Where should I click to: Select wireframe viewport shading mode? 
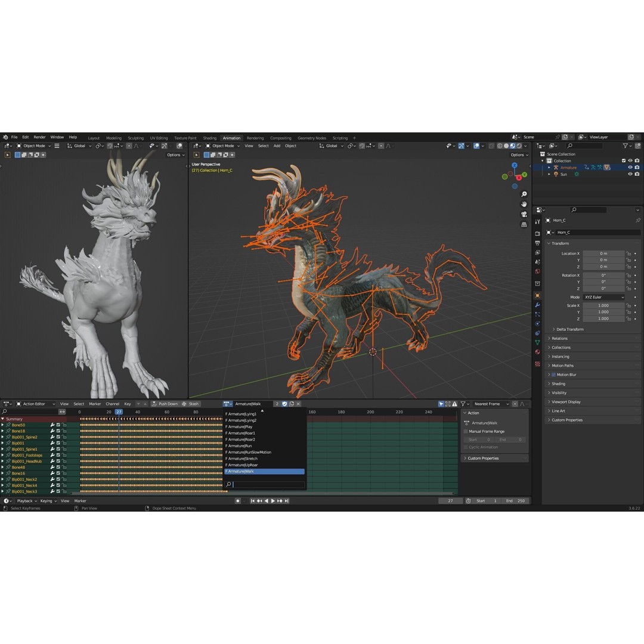[500, 146]
